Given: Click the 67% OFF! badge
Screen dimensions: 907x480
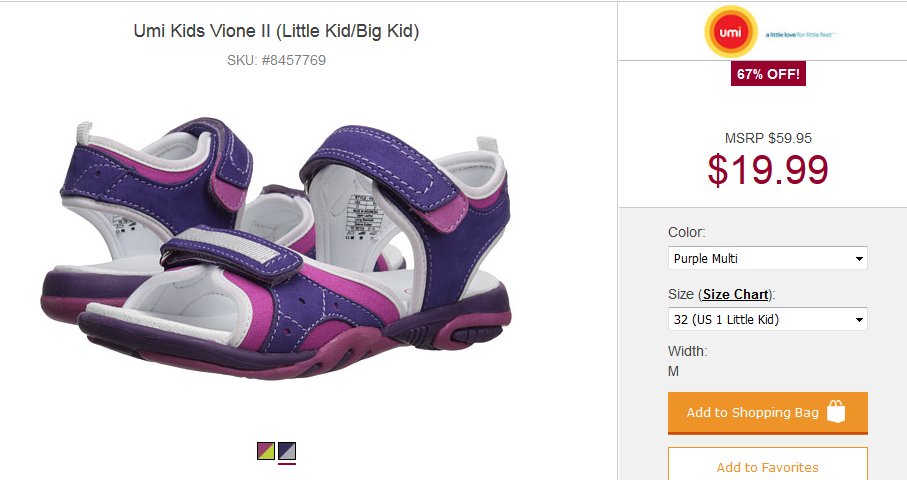Looking at the screenshot, I should click(768, 74).
